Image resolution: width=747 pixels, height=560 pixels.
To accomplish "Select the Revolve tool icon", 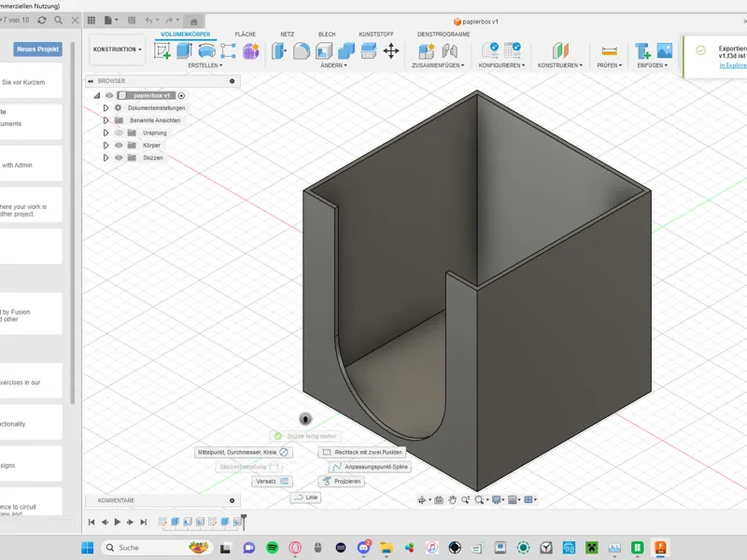I will click(206, 50).
